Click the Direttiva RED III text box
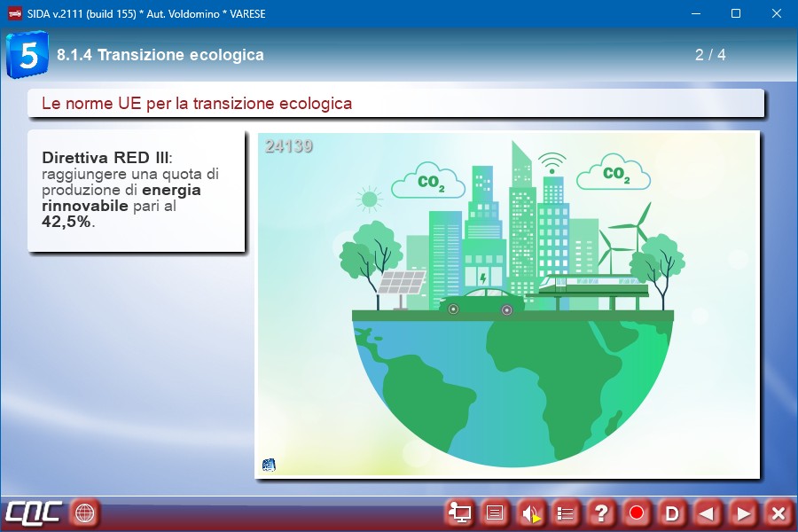This screenshot has height=532, width=798. pyautogui.click(x=136, y=190)
